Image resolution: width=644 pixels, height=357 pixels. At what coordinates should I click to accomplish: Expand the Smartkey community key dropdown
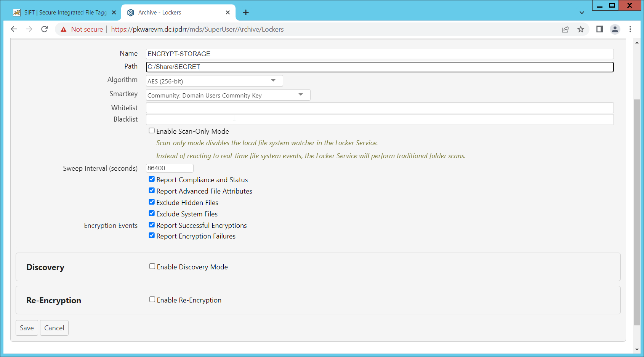(228, 95)
